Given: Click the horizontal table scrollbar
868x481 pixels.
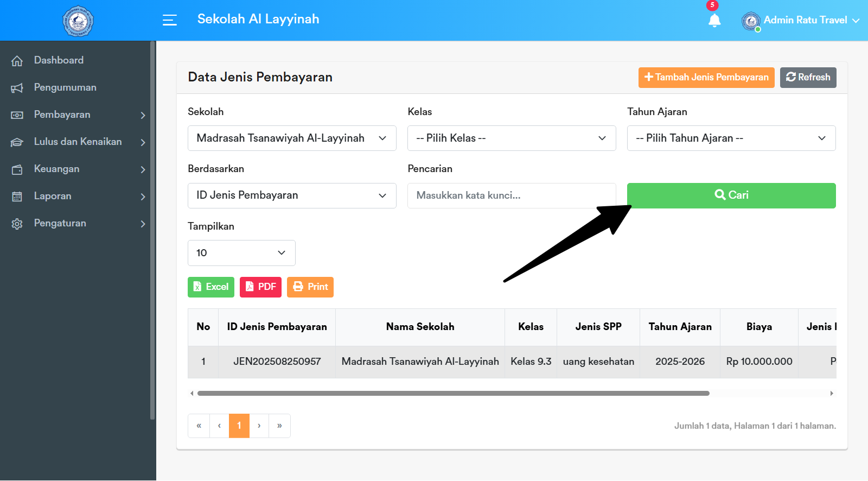Looking at the screenshot, I should pyautogui.click(x=453, y=393).
